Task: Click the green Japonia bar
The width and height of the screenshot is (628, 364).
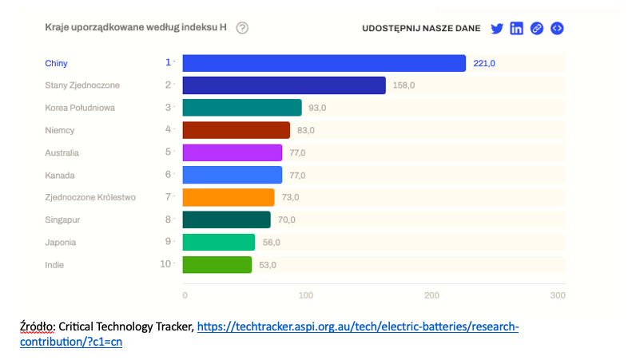Action: click(219, 242)
